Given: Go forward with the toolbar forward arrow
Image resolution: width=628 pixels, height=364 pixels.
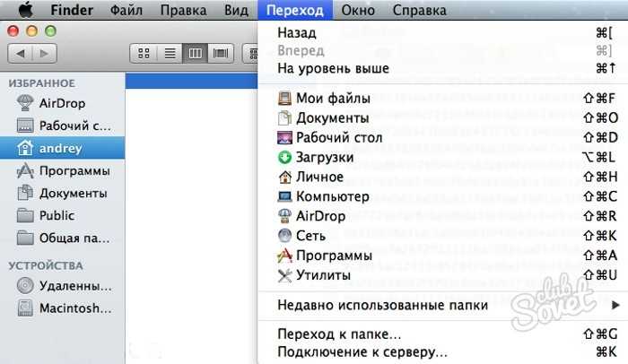Looking at the screenshot, I should pyautogui.click(x=45, y=53).
